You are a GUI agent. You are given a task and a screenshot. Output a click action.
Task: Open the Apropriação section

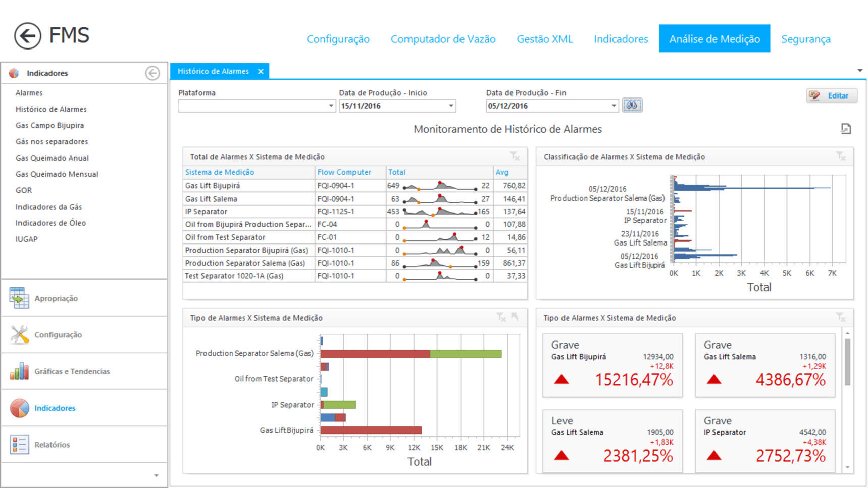56,298
